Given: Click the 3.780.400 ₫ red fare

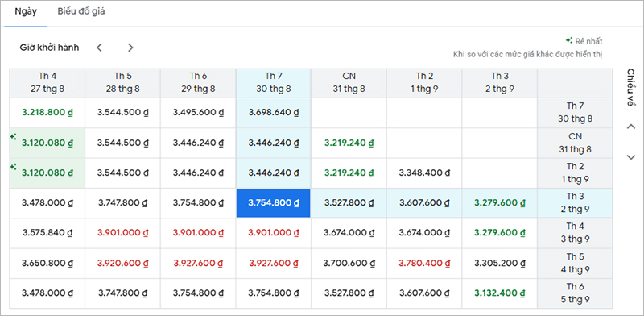Looking at the screenshot, I should tap(424, 263).
